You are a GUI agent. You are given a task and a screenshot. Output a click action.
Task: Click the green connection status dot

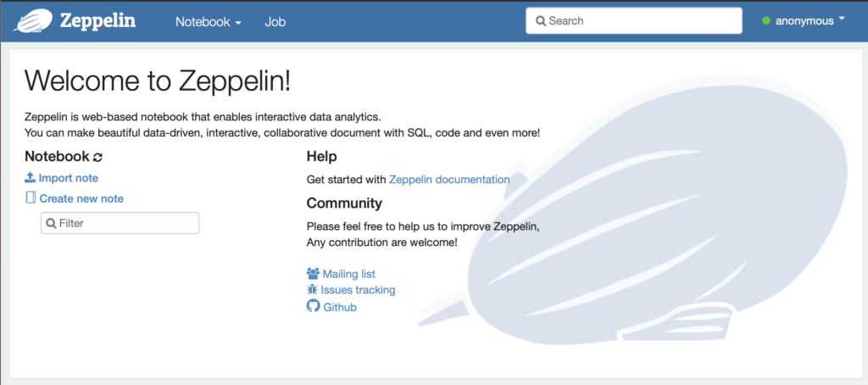(766, 21)
